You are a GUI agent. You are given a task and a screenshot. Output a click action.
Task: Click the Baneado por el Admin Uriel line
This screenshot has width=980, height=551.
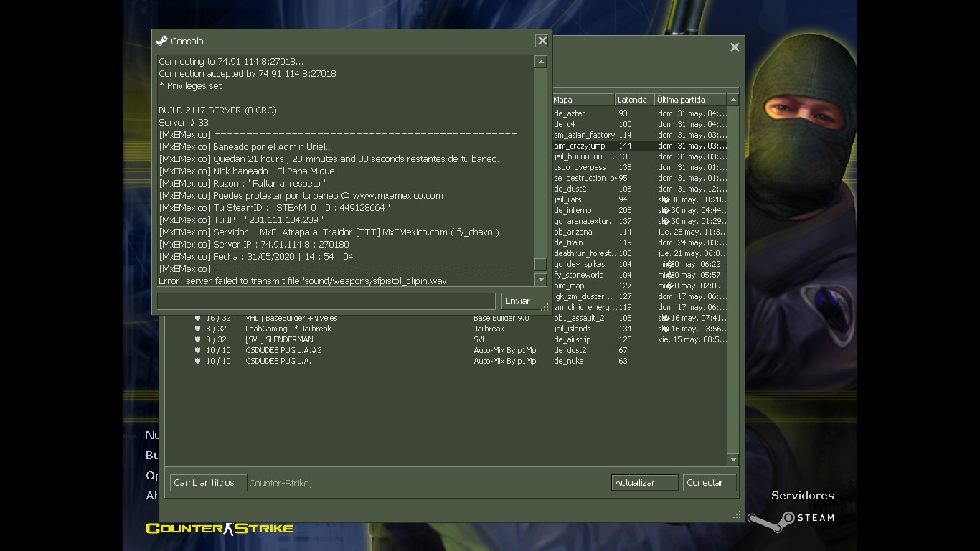pyautogui.click(x=245, y=146)
